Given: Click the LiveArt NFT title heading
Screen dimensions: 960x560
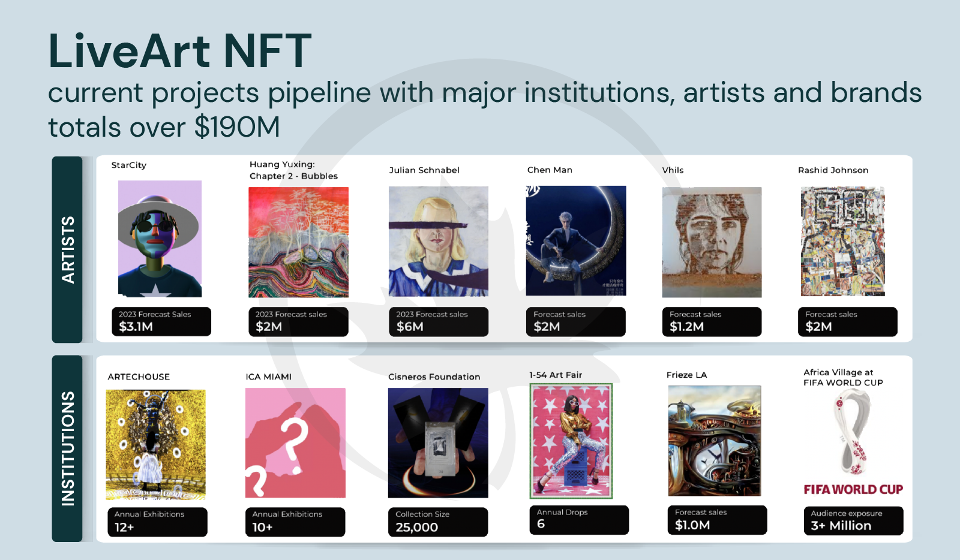Looking at the screenshot, I should [x=180, y=50].
